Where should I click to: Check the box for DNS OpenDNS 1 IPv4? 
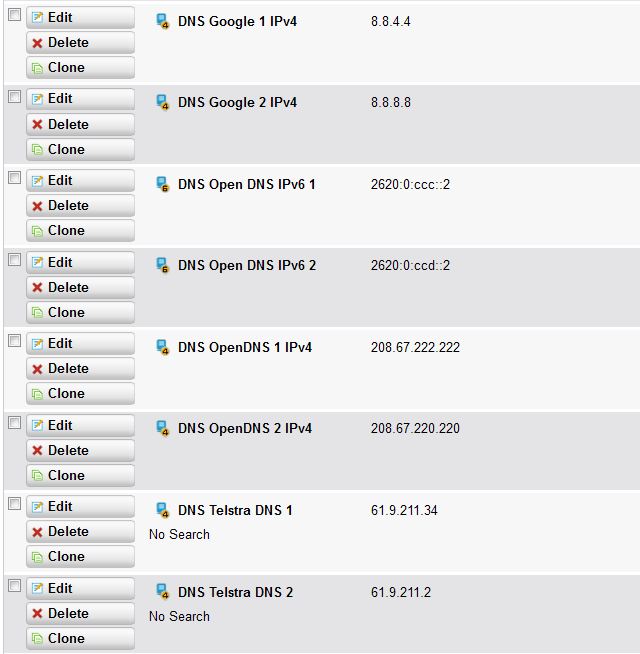(x=15, y=341)
